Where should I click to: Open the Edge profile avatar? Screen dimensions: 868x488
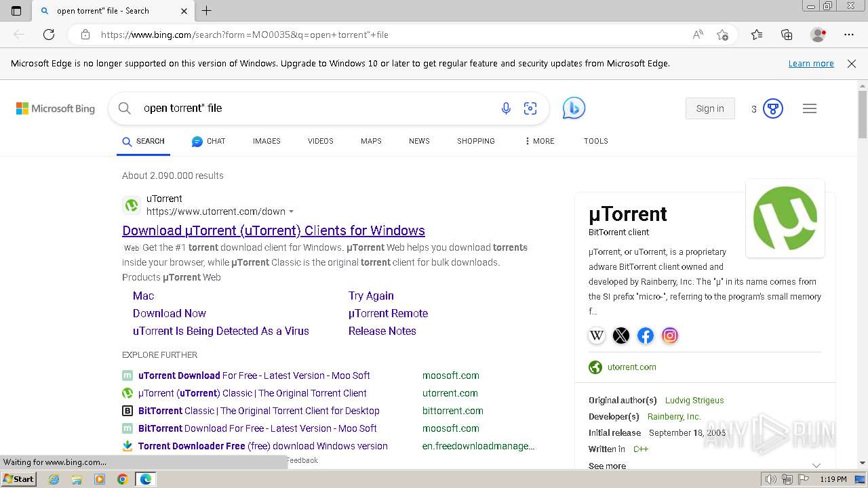click(x=818, y=35)
